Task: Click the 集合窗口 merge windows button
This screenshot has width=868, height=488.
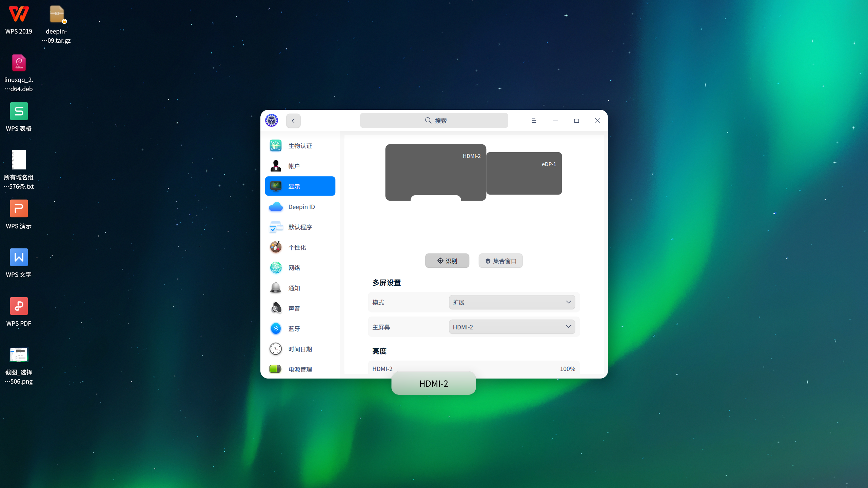Action: point(500,261)
